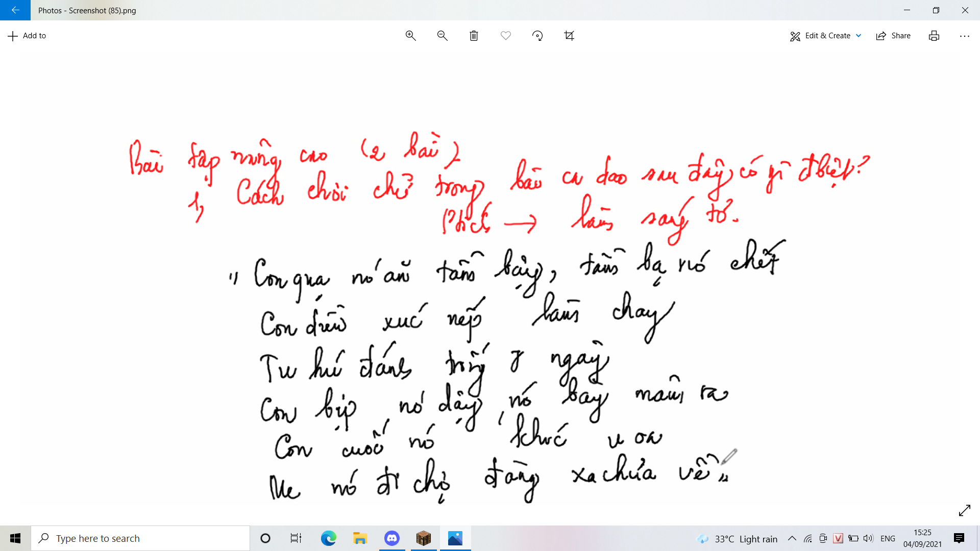Viewport: 980px width, 551px height.
Task: Show hidden tray icons chevron
Action: point(792,538)
